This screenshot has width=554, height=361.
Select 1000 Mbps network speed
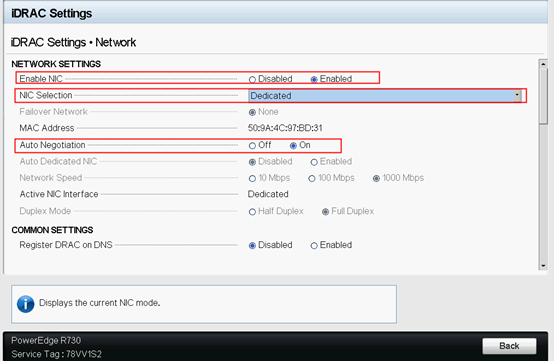376,179
